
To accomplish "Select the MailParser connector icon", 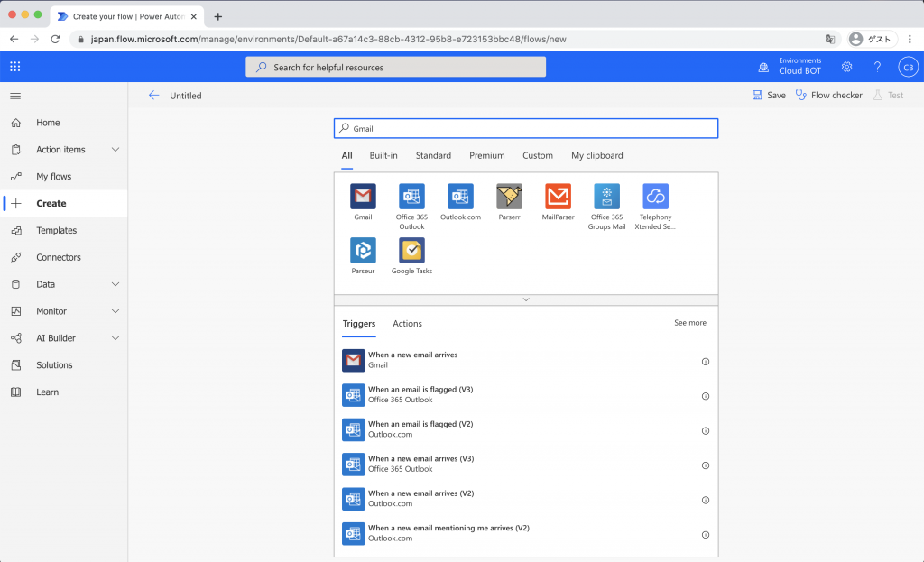I will tap(558, 197).
